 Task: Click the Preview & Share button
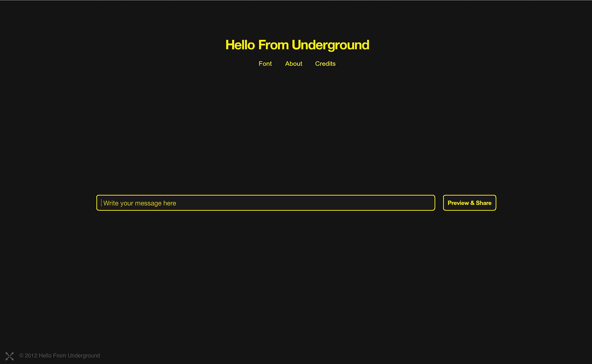470,203
